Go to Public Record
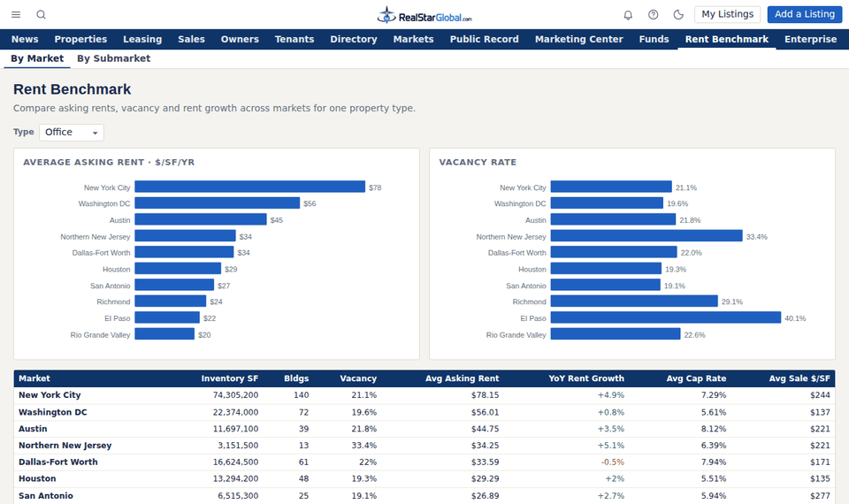This screenshot has width=849, height=504. pyautogui.click(x=484, y=39)
